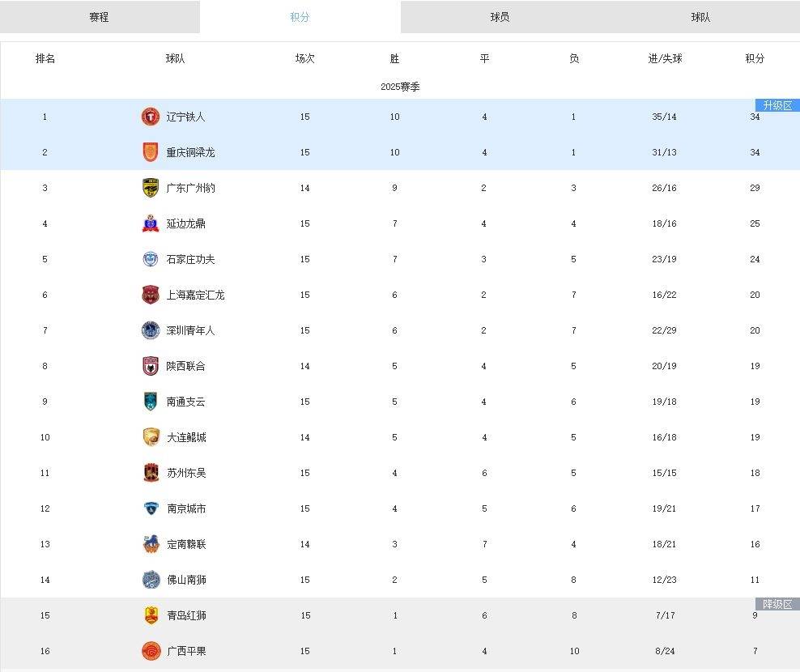Click the 广西平果 team logo icon
This screenshot has width=800, height=672.
(151, 651)
